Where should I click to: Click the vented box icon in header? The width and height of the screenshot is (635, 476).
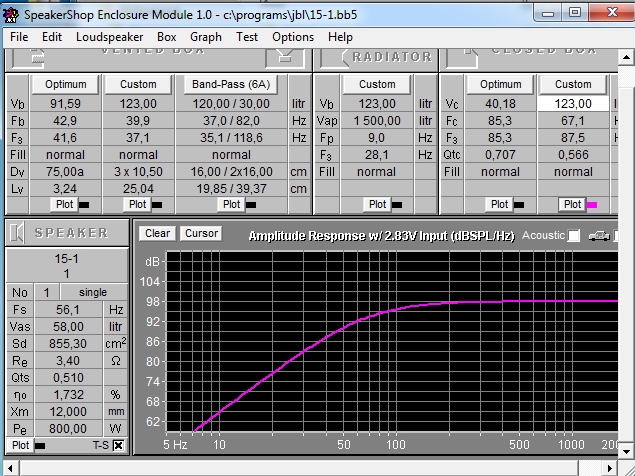[x=28, y=59]
